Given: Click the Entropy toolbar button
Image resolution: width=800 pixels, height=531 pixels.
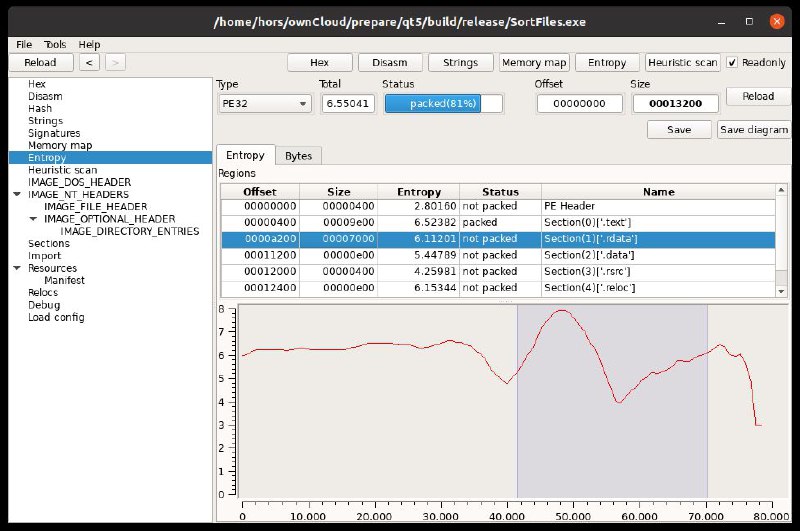Looking at the screenshot, I should (607, 63).
